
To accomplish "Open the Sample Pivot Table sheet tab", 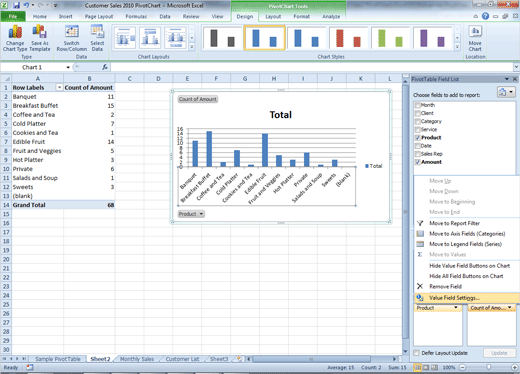I will tap(58, 359).
